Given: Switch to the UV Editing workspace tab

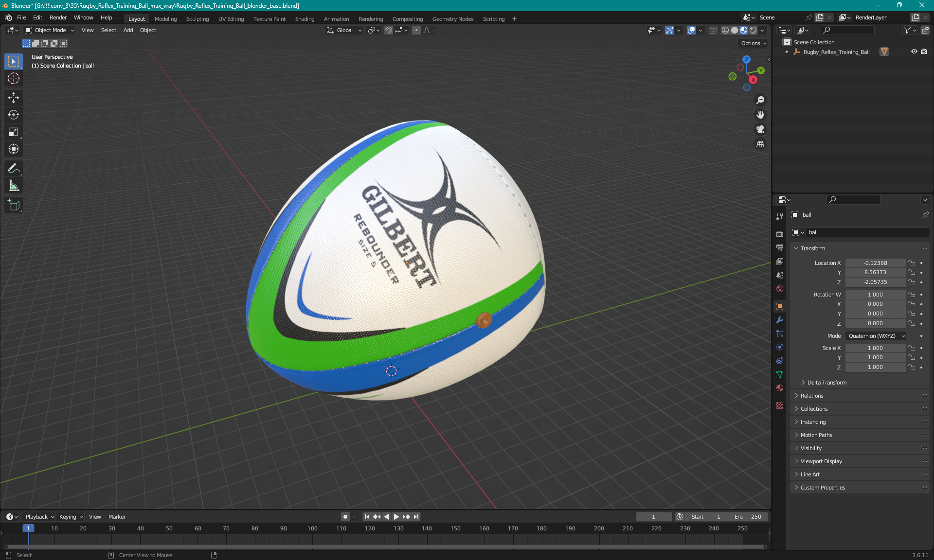Looking at the screenshot, I should tap(231, 19).
